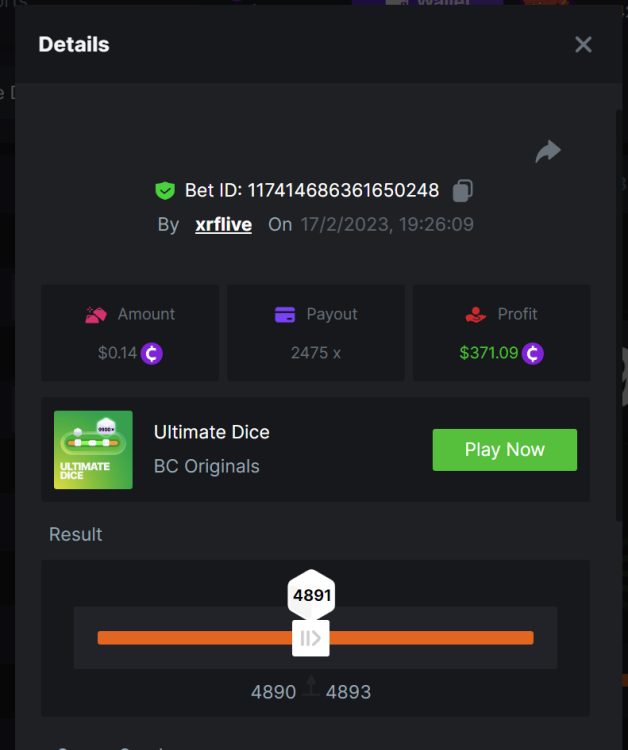
Task: Click the green verified shield icon
Action: click(165, 190)
